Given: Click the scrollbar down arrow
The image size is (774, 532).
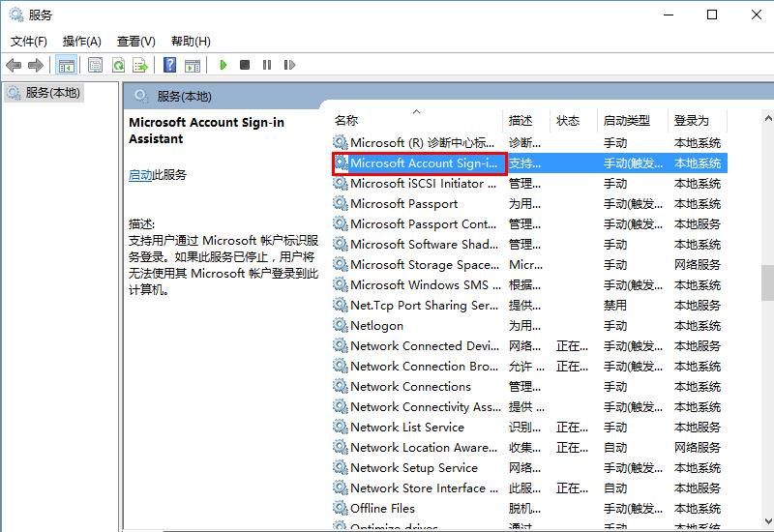Looking at the screenshot, I should pos(767,521).
